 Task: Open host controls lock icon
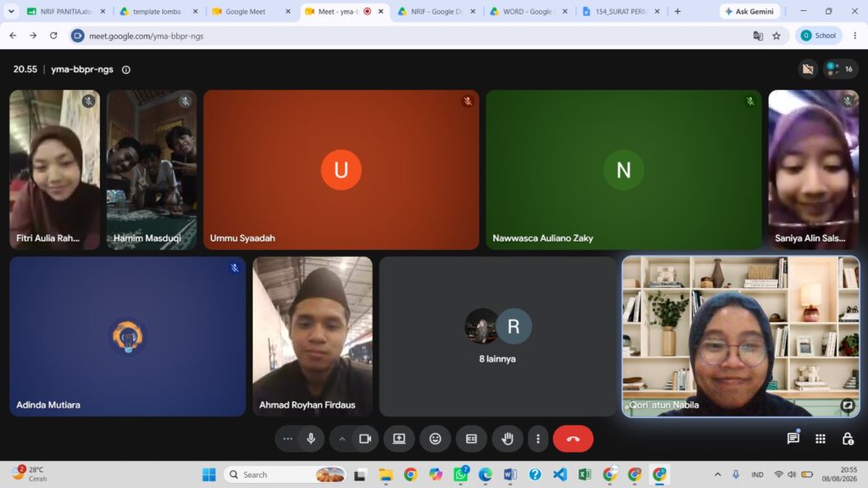848,439
